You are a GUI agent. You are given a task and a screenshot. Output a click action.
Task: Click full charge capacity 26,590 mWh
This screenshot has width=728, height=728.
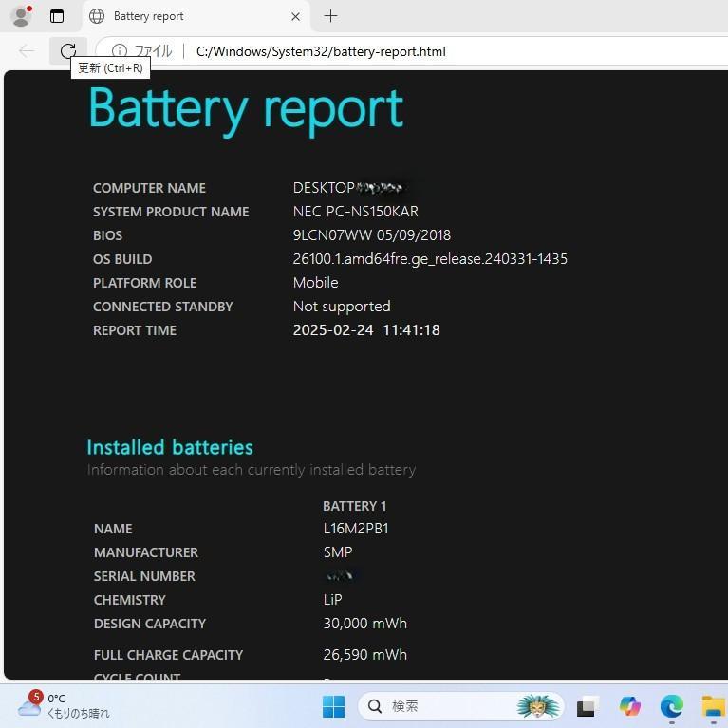click(x=364, y=655)
